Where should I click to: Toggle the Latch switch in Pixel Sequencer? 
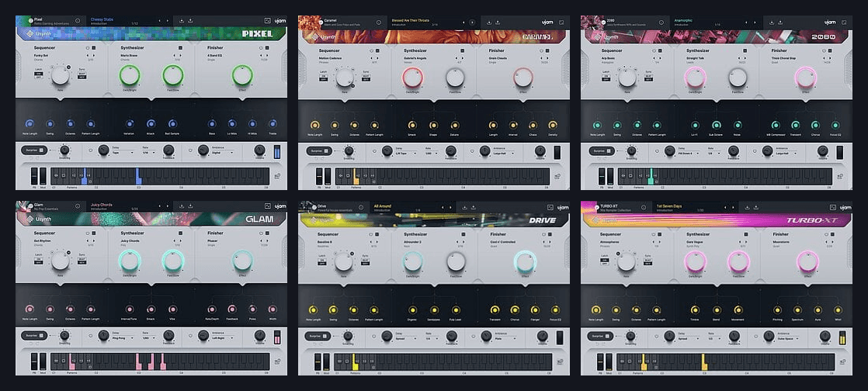[39, 75]
